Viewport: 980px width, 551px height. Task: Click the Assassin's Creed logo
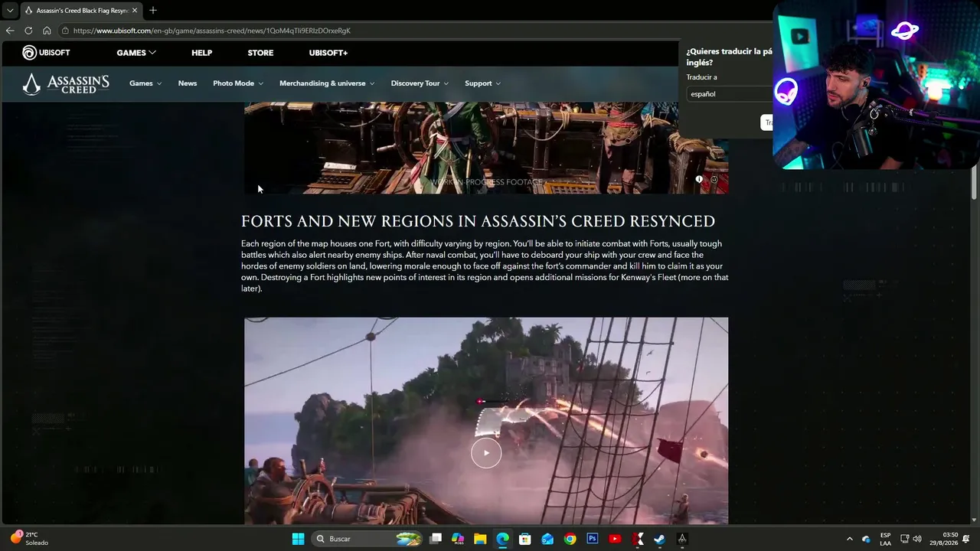(x=66, y=83)
